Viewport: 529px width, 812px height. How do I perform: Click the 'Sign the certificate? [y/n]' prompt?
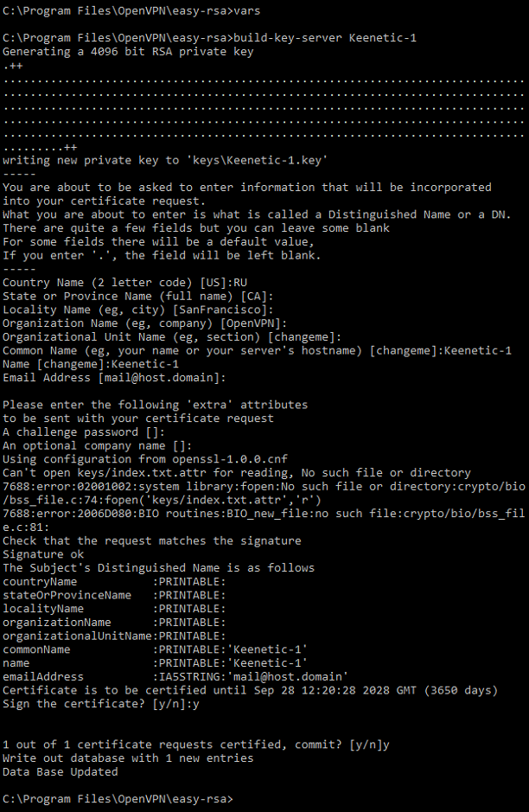pos(100,703)
